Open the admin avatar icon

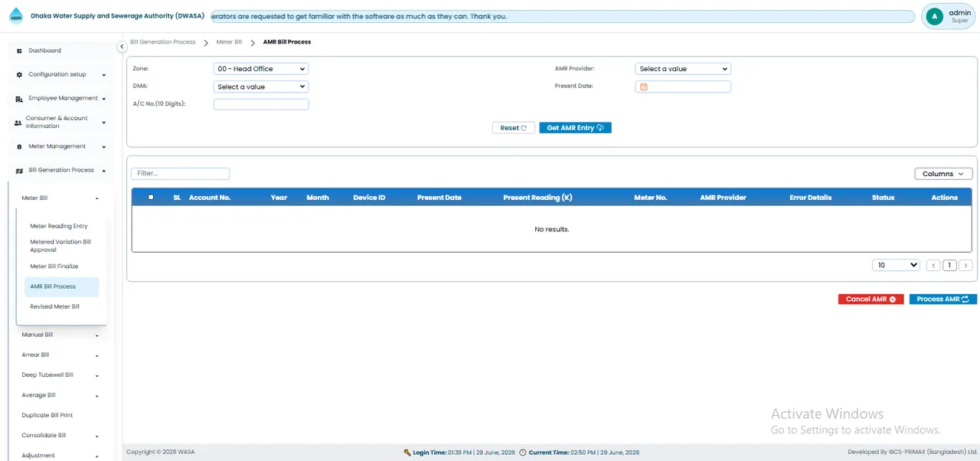(x=934, y=16)
